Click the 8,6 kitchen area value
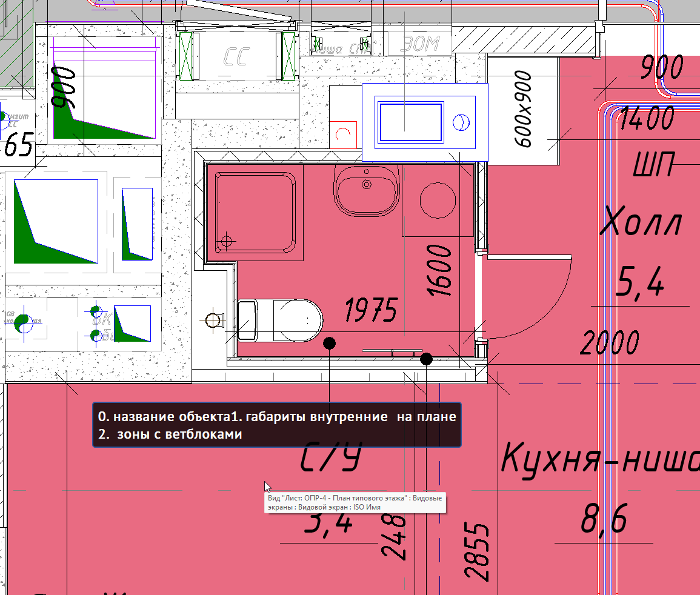 (604, 519)
